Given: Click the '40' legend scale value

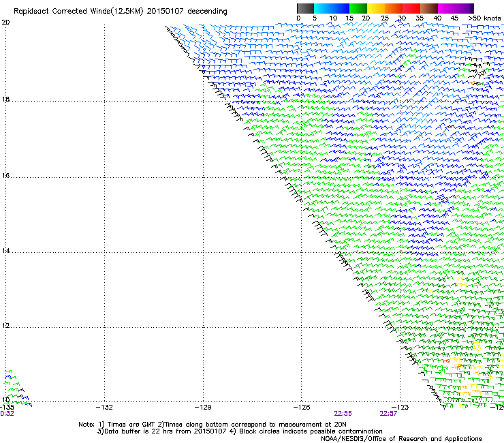Looking at the screenshot, I should coord(437,18).
